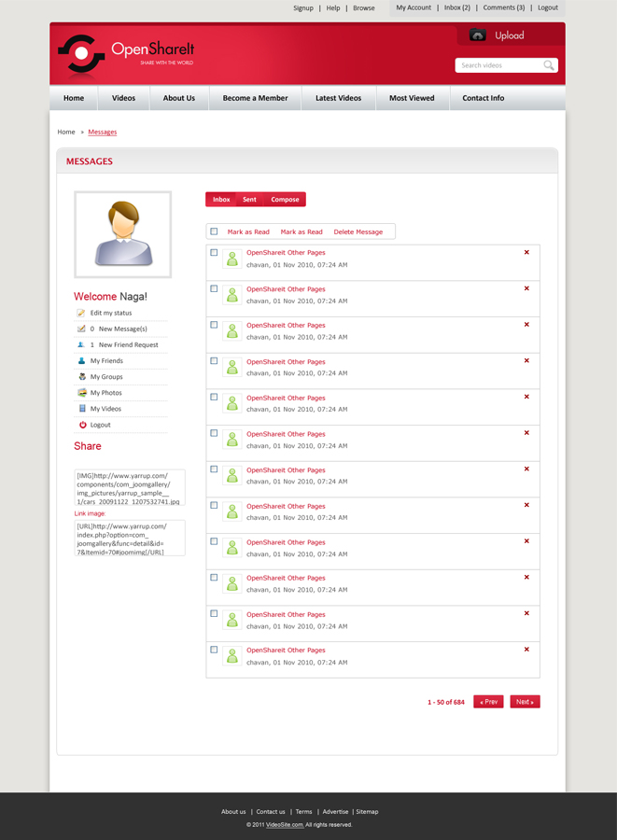The width and height of the screenshot is (617, 840).
Task: Click the large profile avatar picture
Action: (x=122, y=234)
